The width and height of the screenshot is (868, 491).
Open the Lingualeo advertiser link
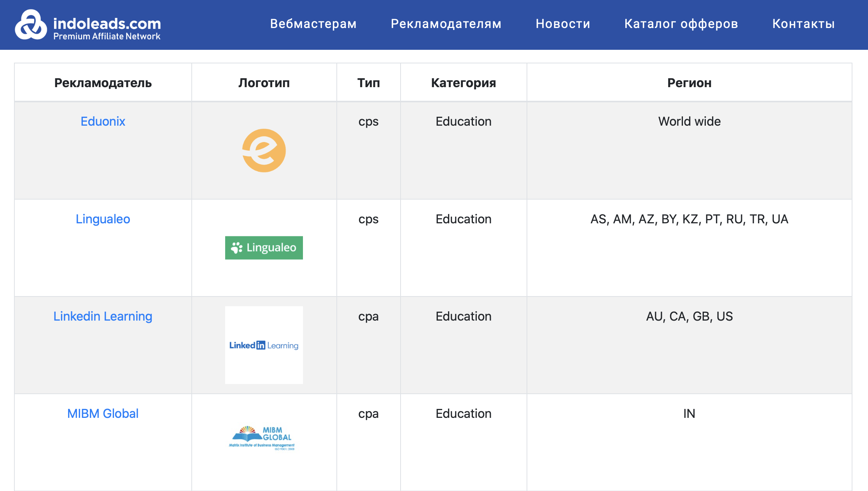(103, 219)
